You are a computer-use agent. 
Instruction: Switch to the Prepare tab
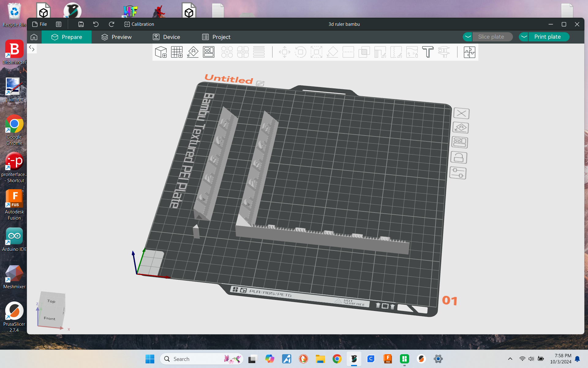[x=66, y=37]
